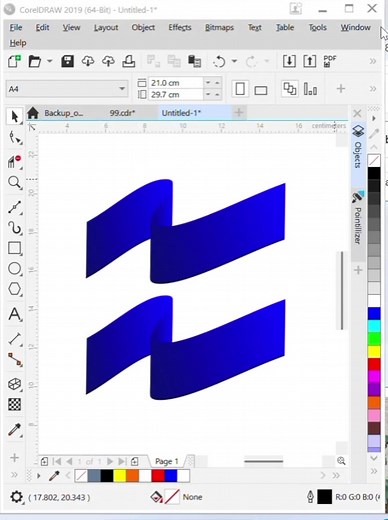Click the Import icon
Viewport: 388px width, 520px height.
tap(289, 61)
